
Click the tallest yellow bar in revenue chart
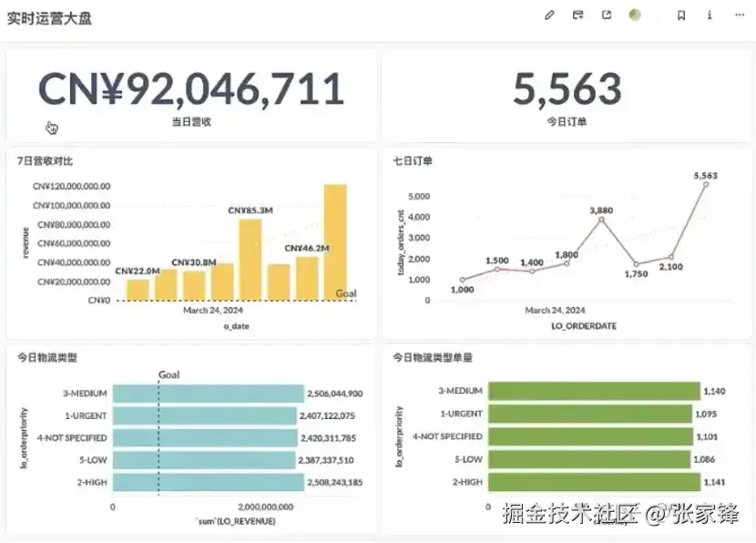pos(335,242)
